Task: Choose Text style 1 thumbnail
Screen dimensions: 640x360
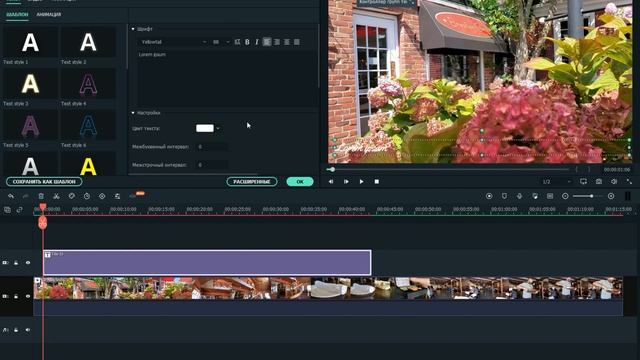Action: tap(30, 42)
